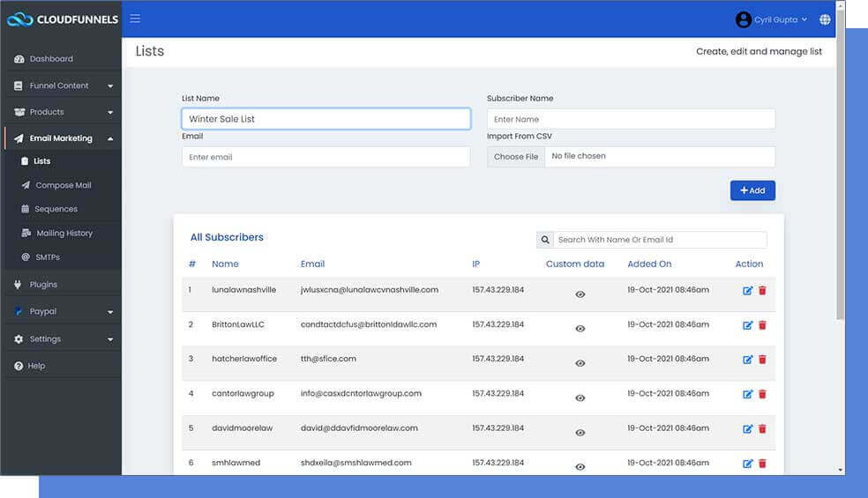This screenshot has height=498, width=868.
Task: Click the subscriber search box
Action: pos(661,240)
